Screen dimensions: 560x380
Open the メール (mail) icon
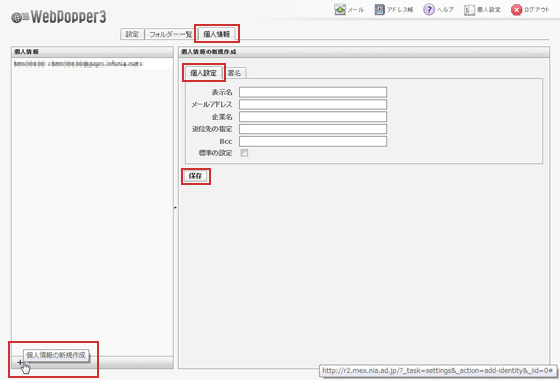coord(340,10)
